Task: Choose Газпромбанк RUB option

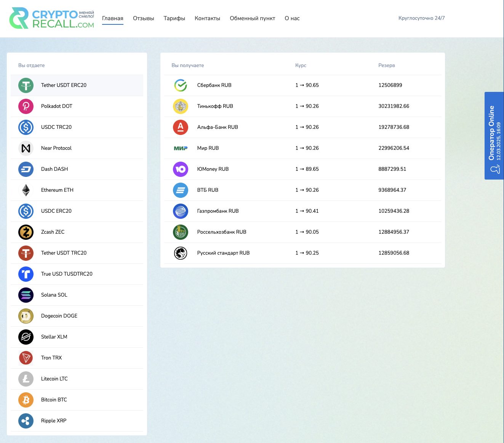Action: (x=303, y=211)
